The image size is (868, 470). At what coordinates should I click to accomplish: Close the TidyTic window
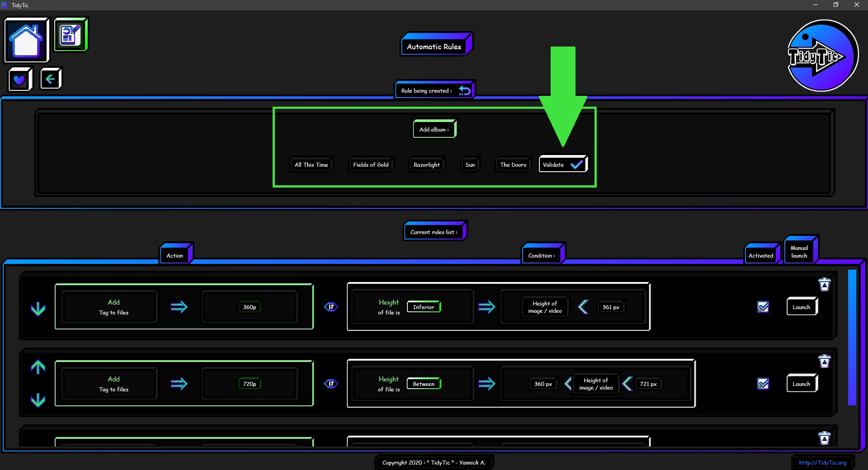[856, 5]
